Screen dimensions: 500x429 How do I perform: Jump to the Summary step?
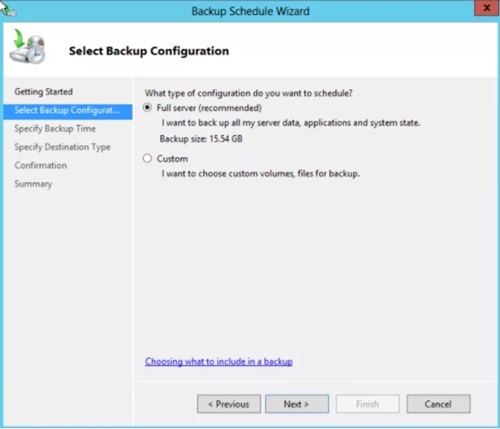coord(33,184)
